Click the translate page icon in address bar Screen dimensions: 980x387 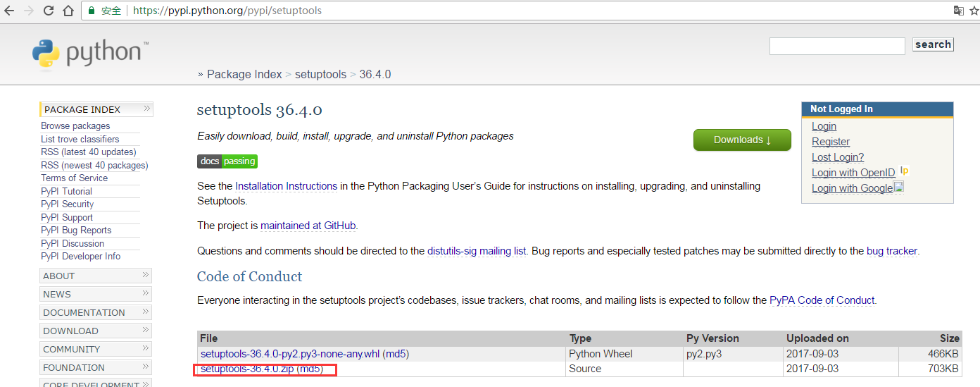[958, 11]
